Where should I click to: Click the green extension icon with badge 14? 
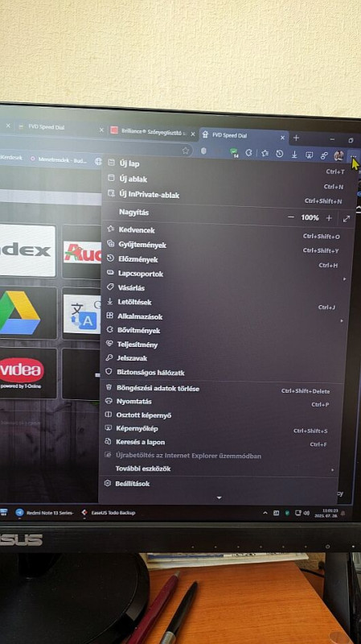click(x=234, y=153)
